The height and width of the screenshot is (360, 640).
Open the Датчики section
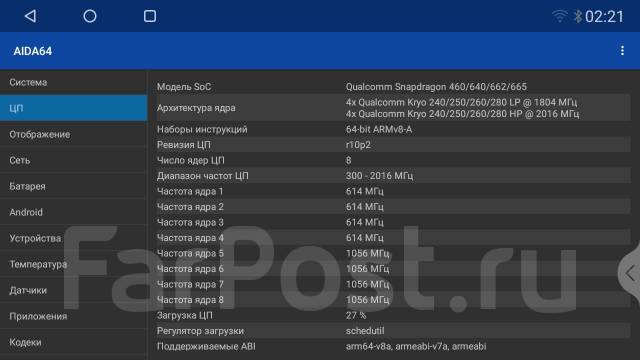(73, 290)
